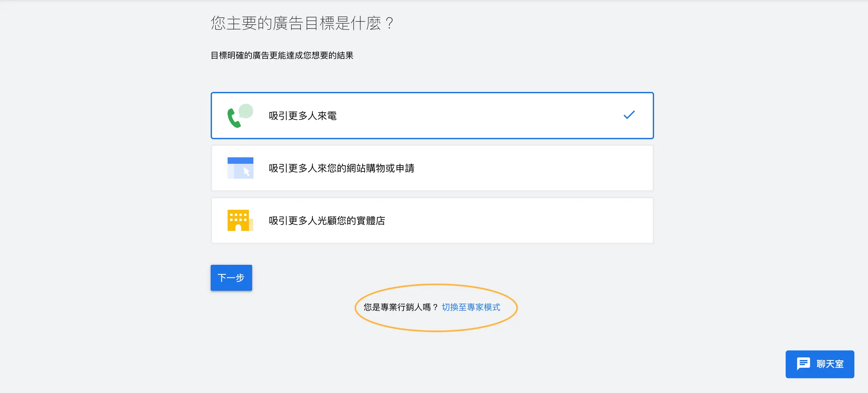This screenshot has height=393, width=868.
Task: Click the chat bubble icon in 聊天室 button
Action: pyautogui.click(x=803, y=364)
